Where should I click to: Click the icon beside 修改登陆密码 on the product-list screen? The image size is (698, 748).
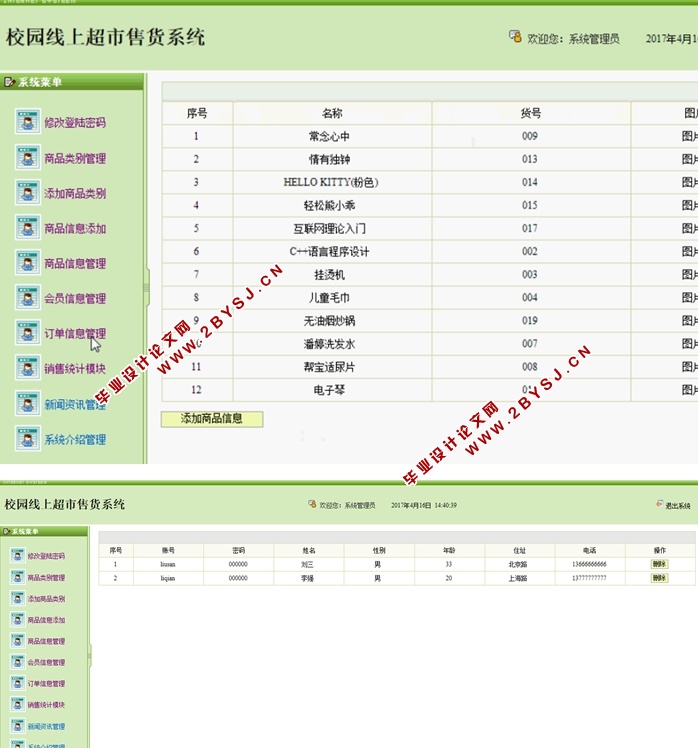click(28, 122)
